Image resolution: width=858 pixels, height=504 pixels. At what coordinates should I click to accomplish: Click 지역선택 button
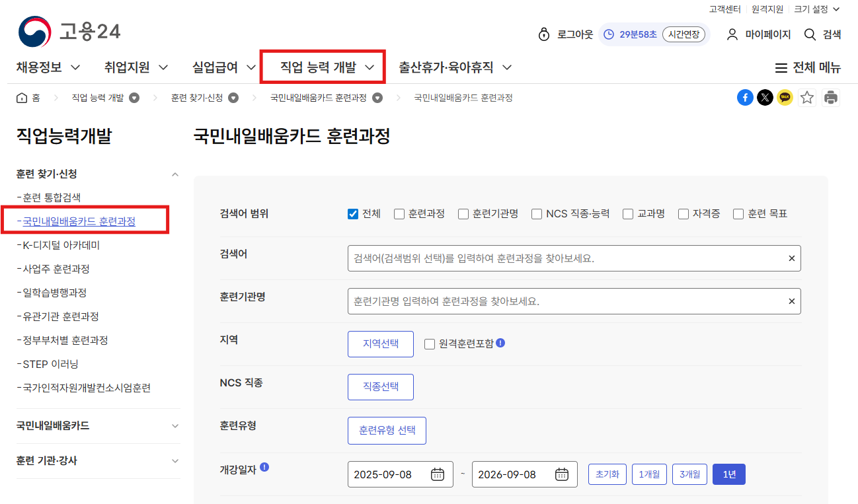click(x=381, y=344)
